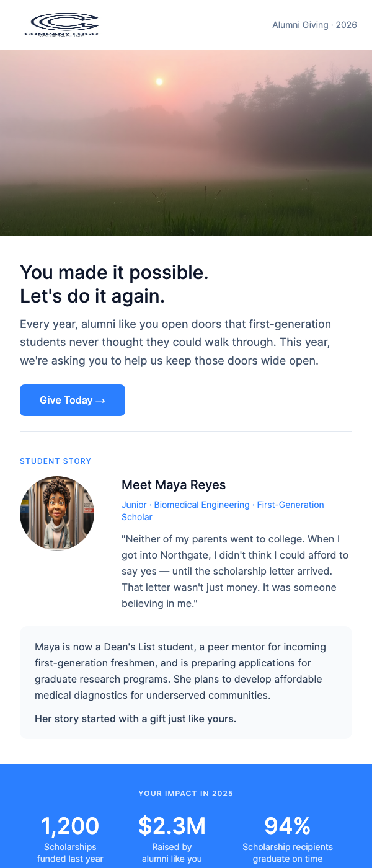Click the "Raised by alumni like you" caption

point(172,852)
